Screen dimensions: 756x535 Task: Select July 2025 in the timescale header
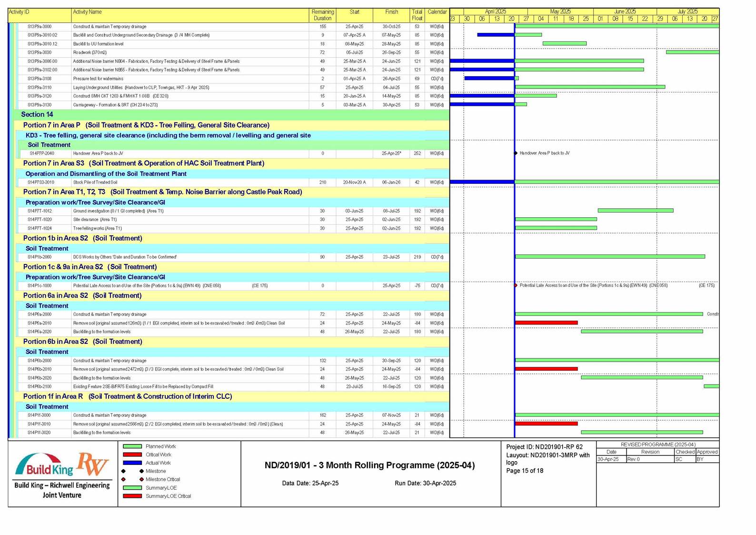(x=687, y=11)
